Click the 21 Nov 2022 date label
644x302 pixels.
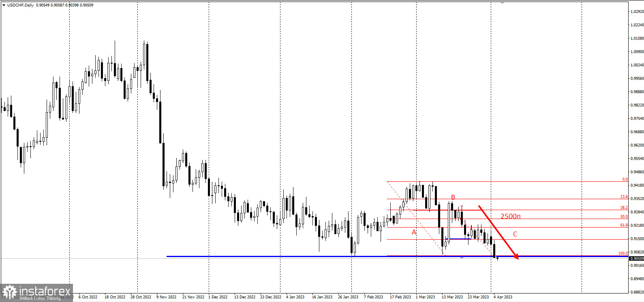point(193,297)
